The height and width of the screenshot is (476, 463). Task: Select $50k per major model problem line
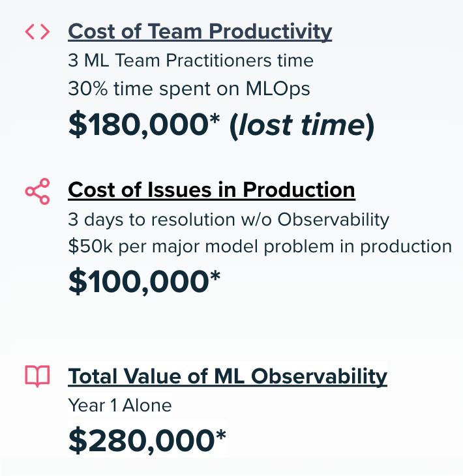[260, 246]
